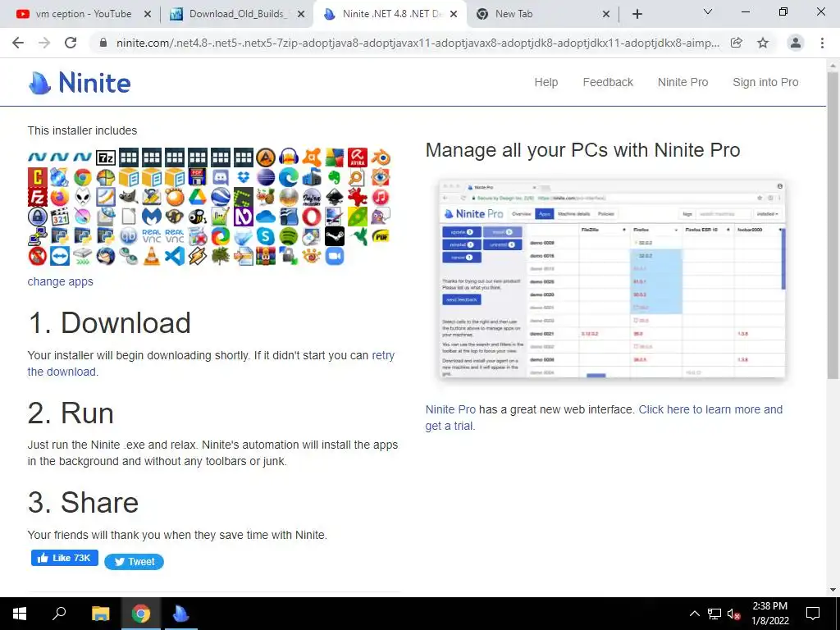Click the Opera red O icon
This screenshot has height=630, width=840.
[x=312, y=217]
